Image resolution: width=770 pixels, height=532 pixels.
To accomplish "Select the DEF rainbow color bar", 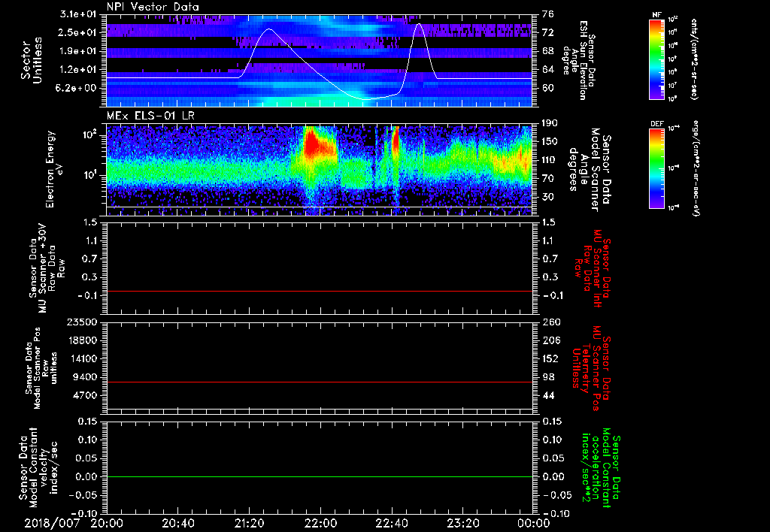I will [657, 168].
